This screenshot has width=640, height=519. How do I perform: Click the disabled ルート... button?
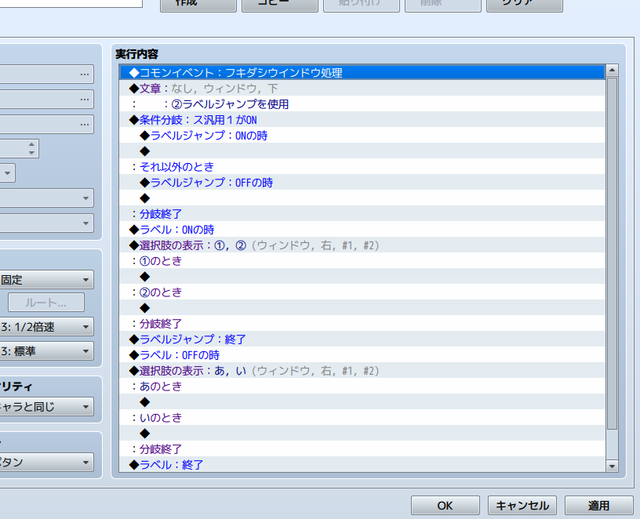pyautogui.click(x=46, y=302)
